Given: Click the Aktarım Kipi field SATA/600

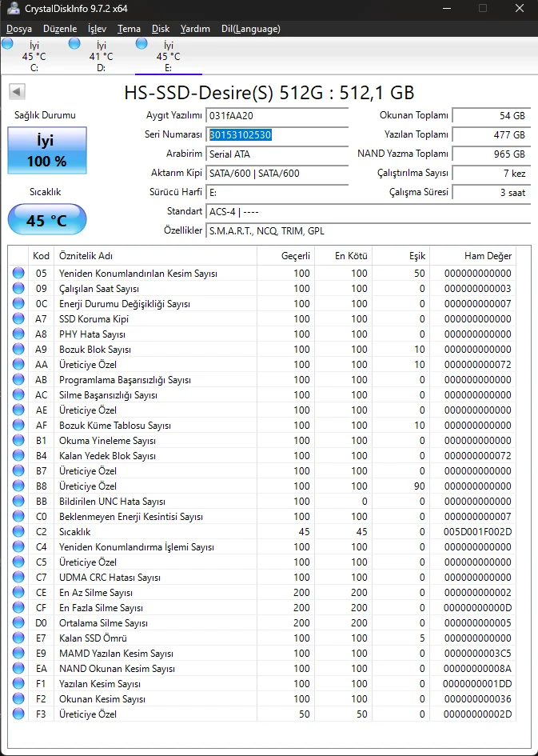Looking at the screenshot, I should (277, 174).
